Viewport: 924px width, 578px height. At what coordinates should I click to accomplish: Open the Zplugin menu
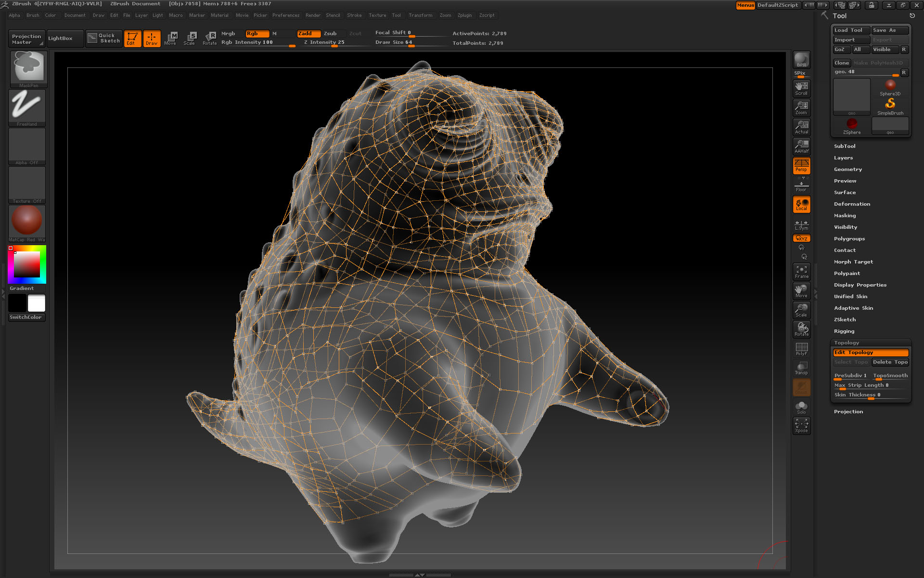coord(464,15)
